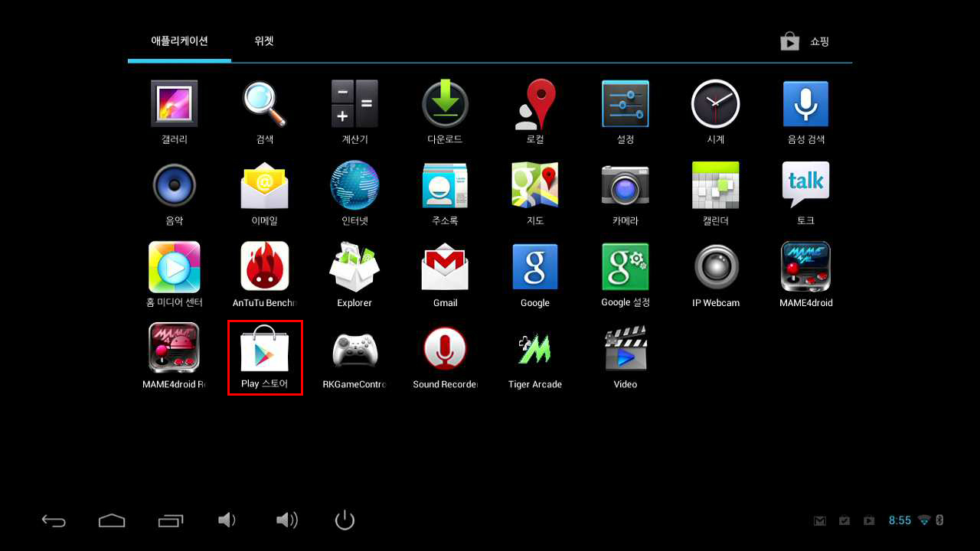Open the 계산기 calculator
Viewport: 980px width, 551px height.
point(354,112)
